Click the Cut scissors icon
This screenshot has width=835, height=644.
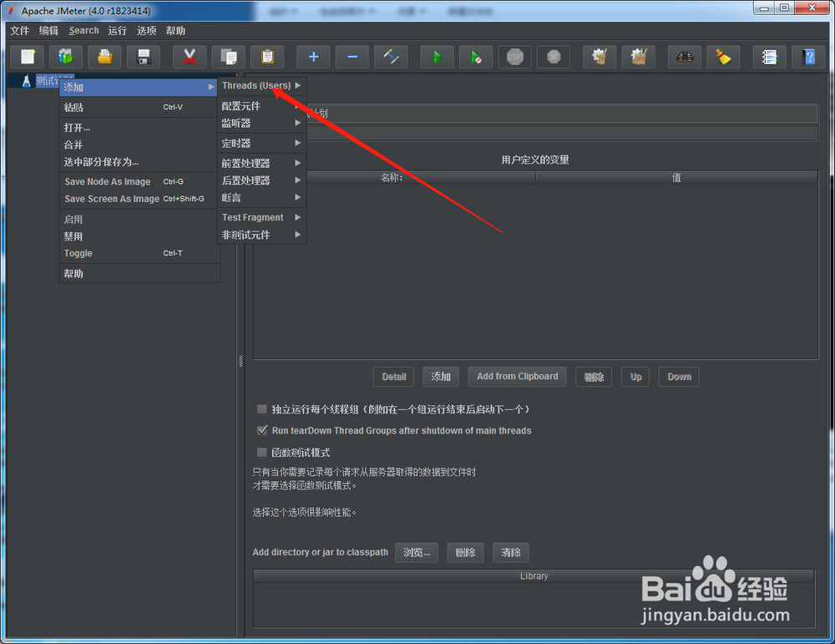click(x=190, y=57)
